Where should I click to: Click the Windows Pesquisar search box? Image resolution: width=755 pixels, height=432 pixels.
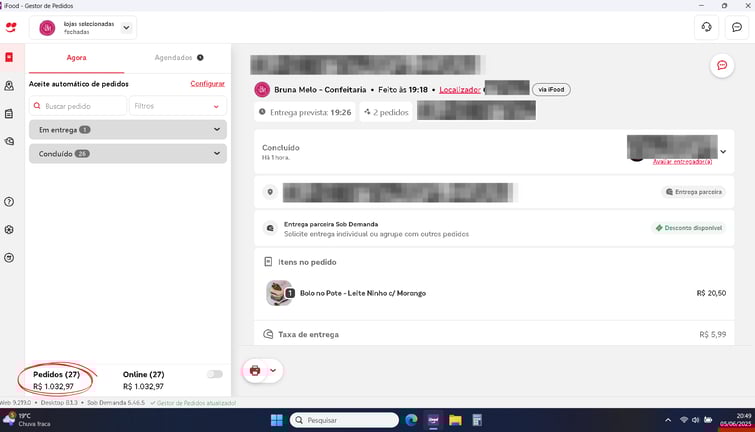(344, 420)
